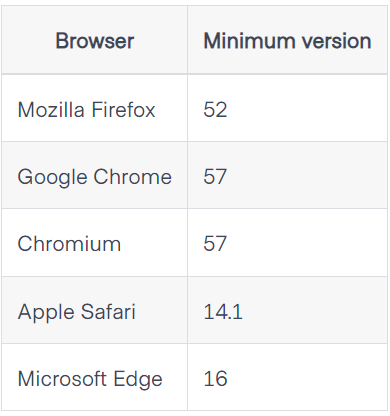The height and width of the screenshot is (416, 390).
Task: Select the Chromium browser cell
Action: pos(95,243)
